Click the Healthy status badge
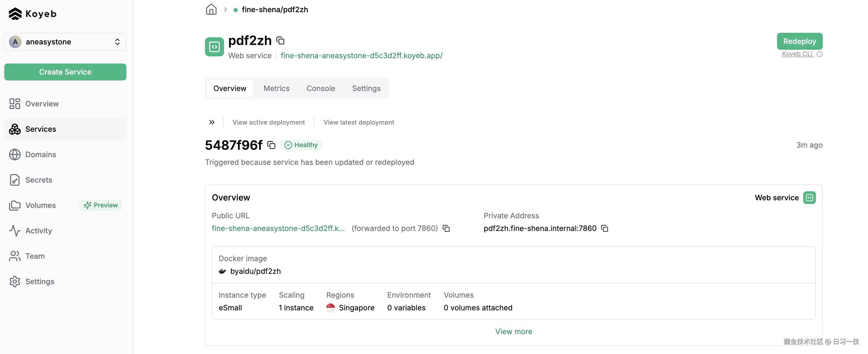Viewport: 868px width, 354px height. click(301, 145)
